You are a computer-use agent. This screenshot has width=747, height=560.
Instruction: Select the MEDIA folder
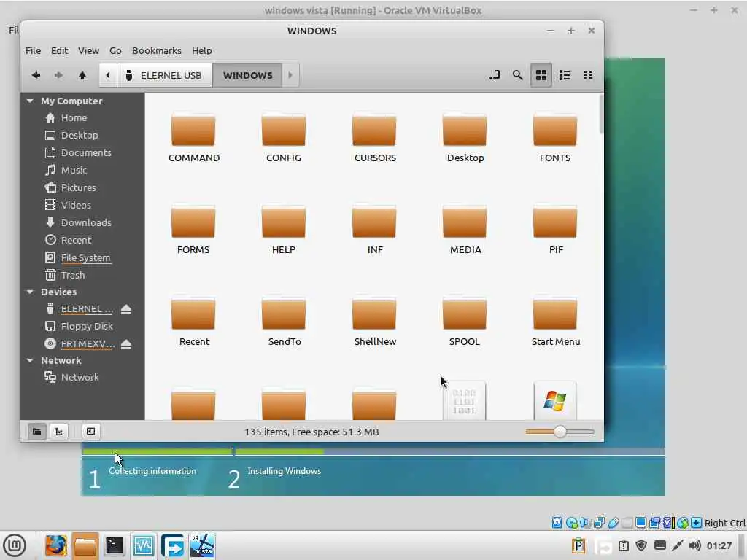pyautogui.click(x=465, y=230)
